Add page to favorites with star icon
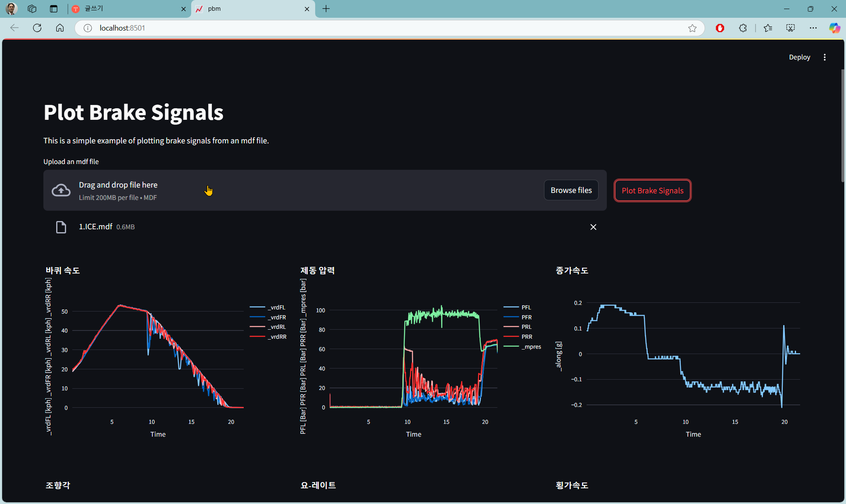 (692, 28)
